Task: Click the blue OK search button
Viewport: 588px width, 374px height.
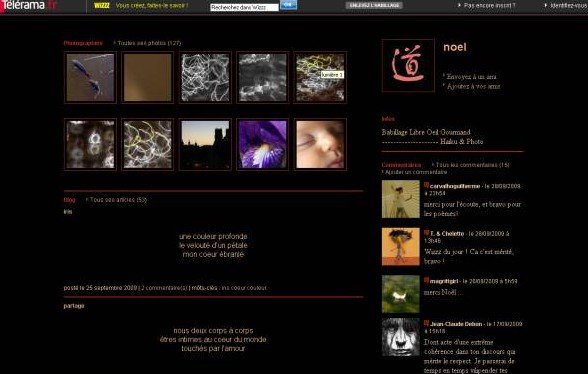Action: (288, 5)
